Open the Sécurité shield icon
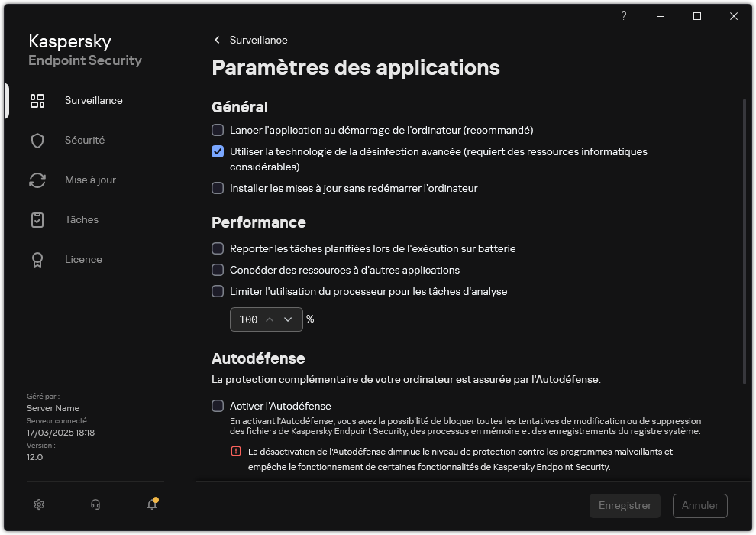The width and height of the screenshot is (756, 535). 37,140
